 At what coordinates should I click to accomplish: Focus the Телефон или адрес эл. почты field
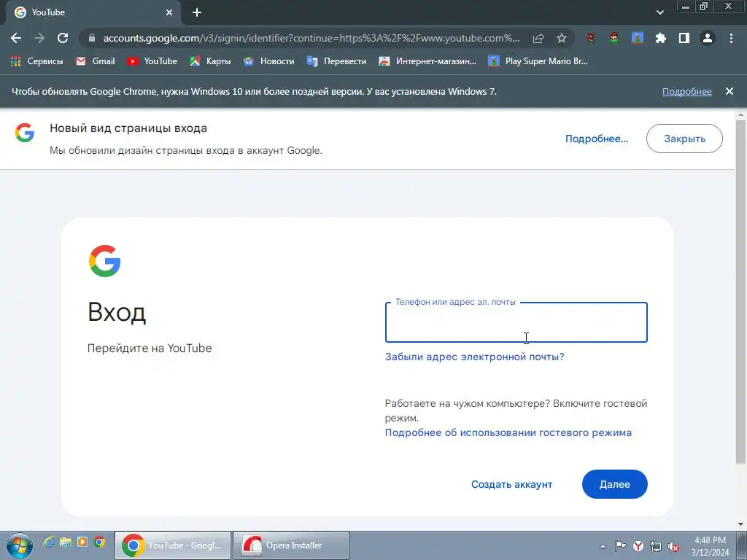(x=516, y=322)
